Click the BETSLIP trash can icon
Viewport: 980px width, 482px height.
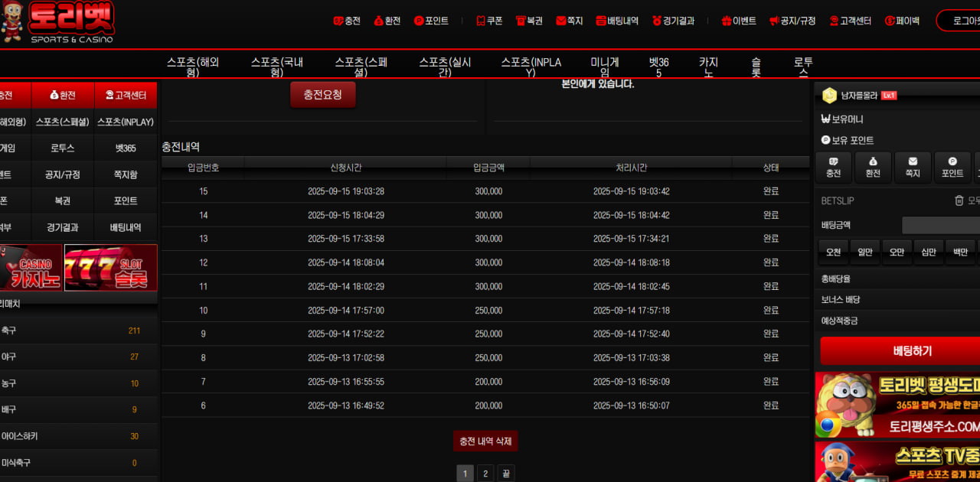(959, 200)
